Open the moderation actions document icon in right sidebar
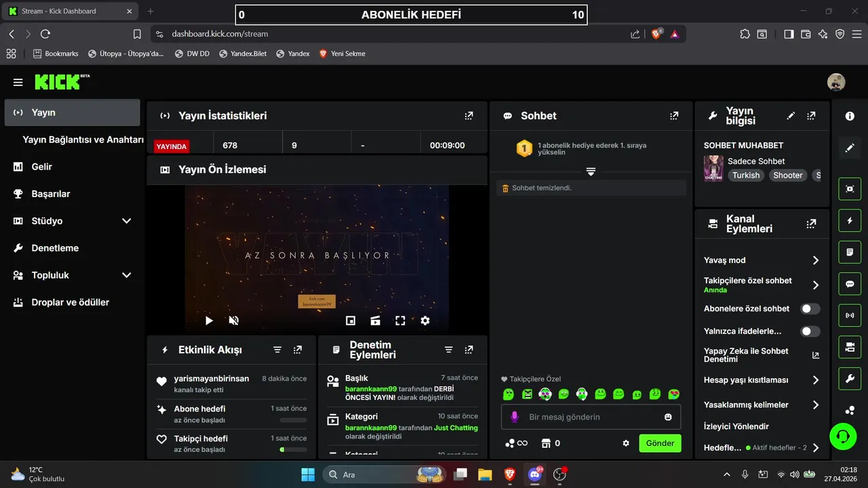This screenshot has width=868, height=488. (x=850, y=252)
